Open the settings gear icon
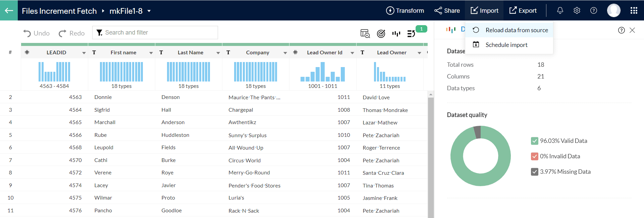Viewport: 644px width, 218px height. [x=577, y=11]
